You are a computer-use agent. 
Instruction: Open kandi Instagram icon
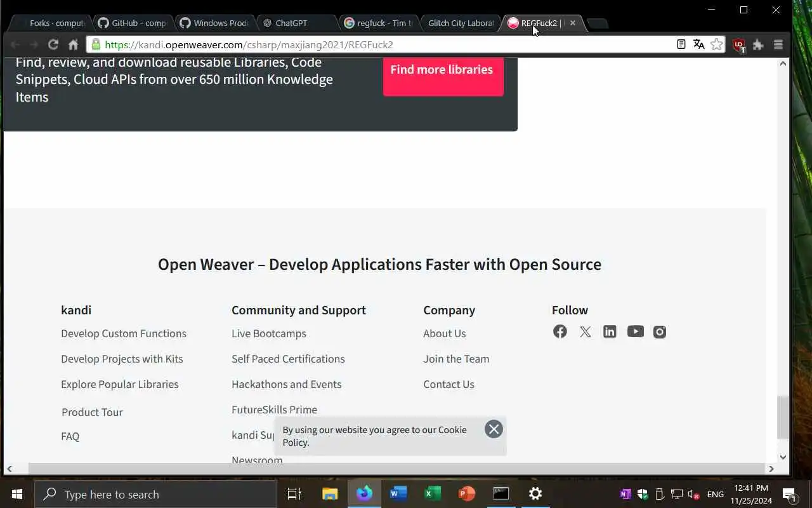click(x=660, y=331)
